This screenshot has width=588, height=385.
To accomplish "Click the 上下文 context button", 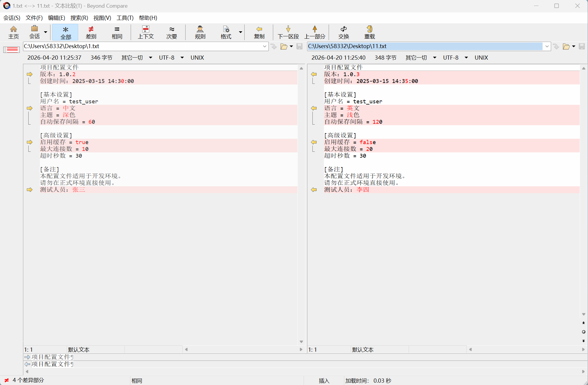I will (x=146, y=32).
